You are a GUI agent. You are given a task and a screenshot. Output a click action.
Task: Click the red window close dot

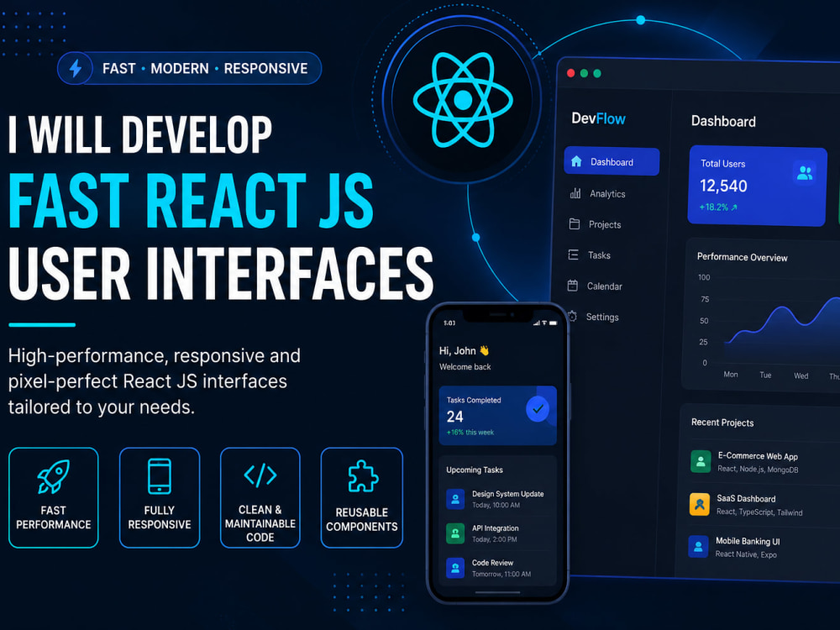571,73
